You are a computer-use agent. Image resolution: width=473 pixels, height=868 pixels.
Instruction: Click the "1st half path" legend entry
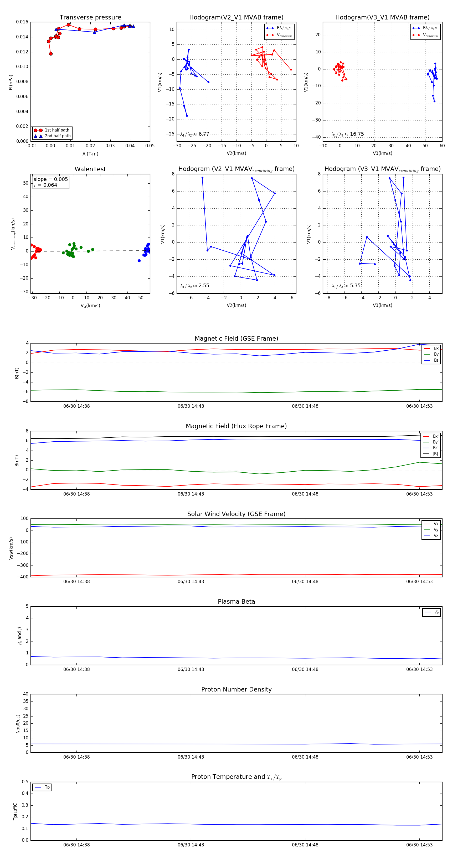[x=52, y=130]
